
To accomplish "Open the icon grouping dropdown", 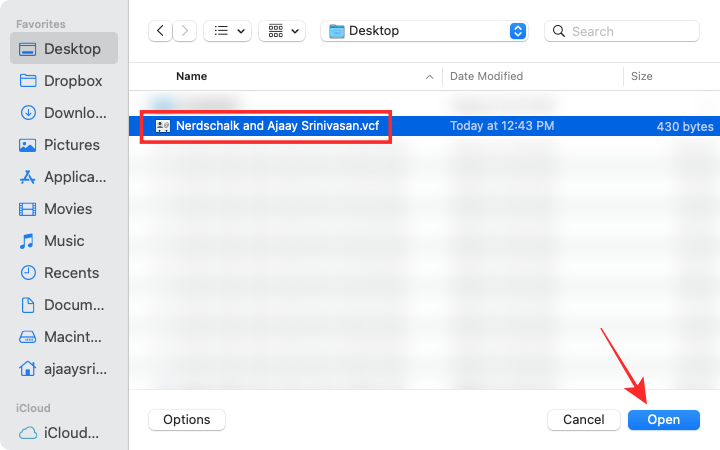I will (282, 31).
